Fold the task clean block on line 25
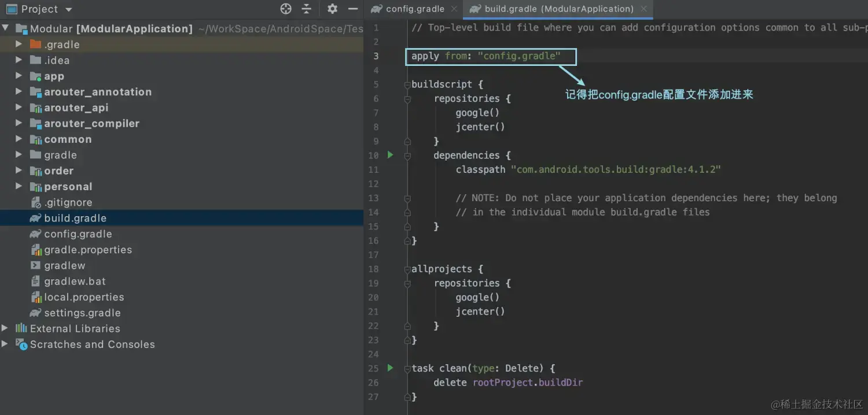868x415 pixels. point(407,368)
